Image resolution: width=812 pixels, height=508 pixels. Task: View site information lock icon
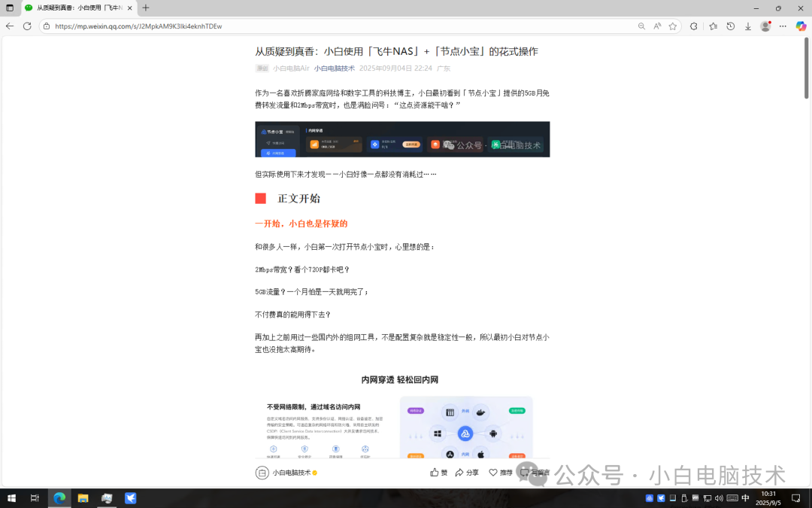(47, 26)
